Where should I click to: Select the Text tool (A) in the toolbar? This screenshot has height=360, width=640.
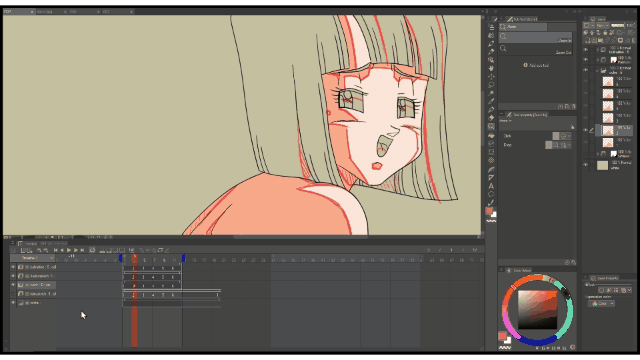coord(491,186)
